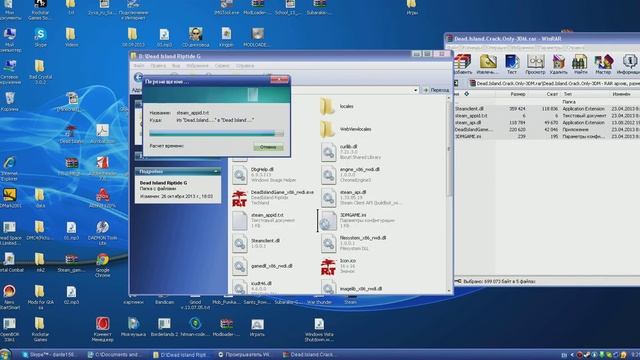The width and height of the screenshot is (640, 360).
Task: Cancel the file move (Отмена) button
Action: point(268,147)
